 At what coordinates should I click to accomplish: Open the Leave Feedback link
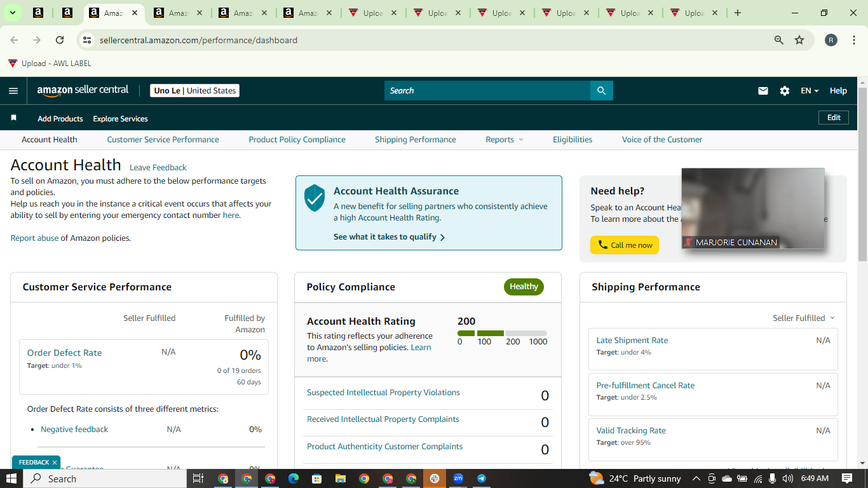pos(158,168)
